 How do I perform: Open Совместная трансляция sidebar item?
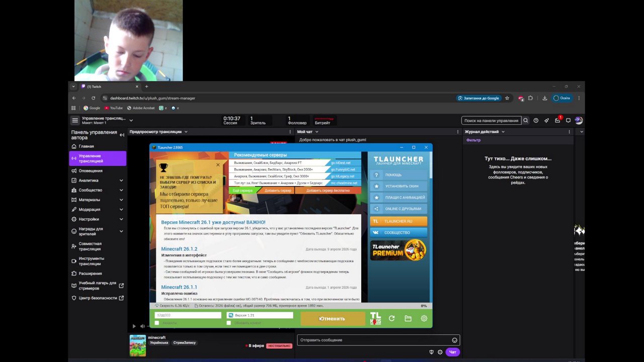pyautogui.click(x=98, y=246)
